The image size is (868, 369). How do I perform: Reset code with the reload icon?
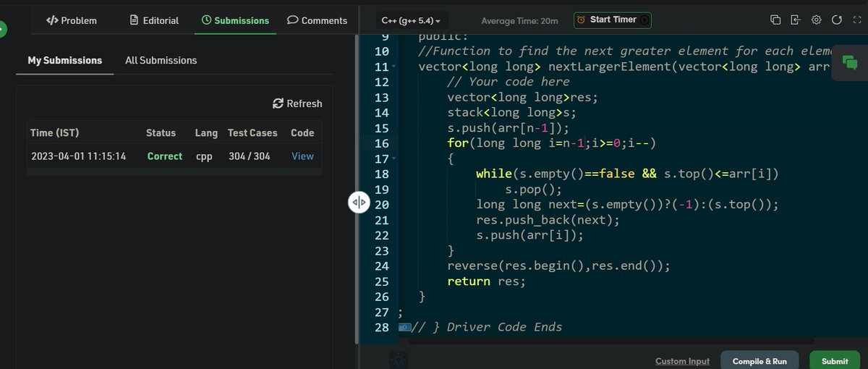pyautogui.click(x=837, y=20)
